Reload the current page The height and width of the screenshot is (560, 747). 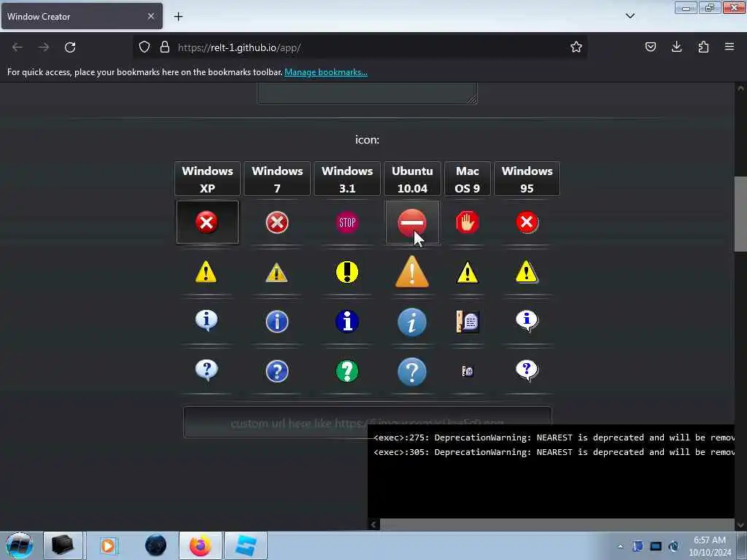point(70,47)
